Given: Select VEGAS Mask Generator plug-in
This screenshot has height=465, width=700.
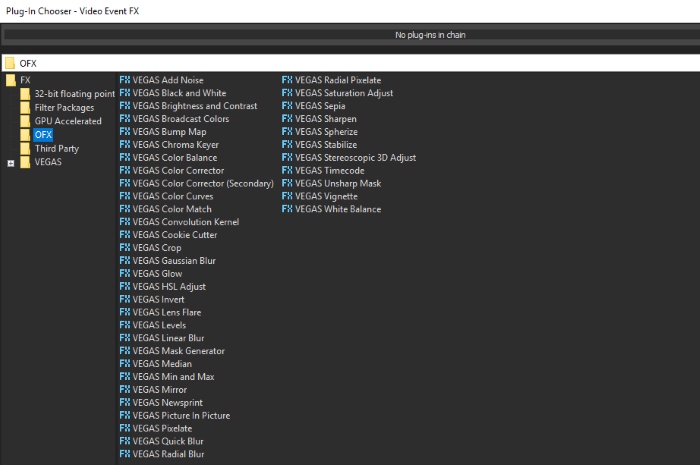Looking at the screenshot, I should [x=172, y=351].
